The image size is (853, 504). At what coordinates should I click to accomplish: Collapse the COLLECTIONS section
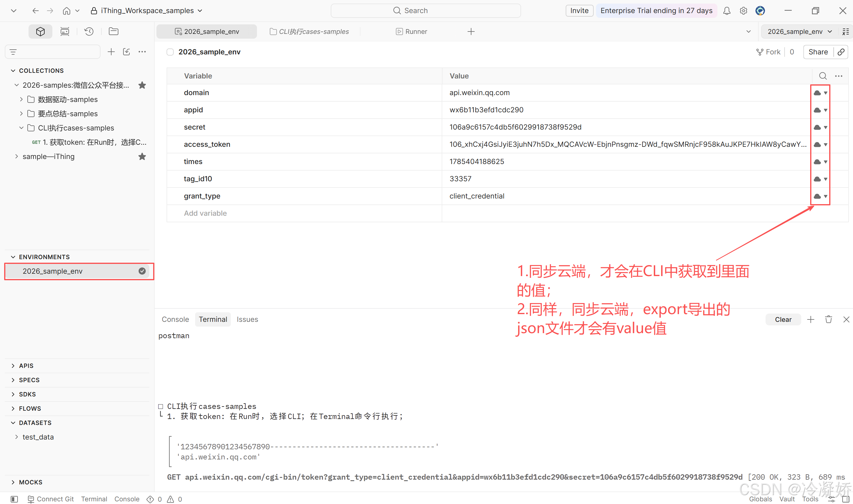coord(13,71)
